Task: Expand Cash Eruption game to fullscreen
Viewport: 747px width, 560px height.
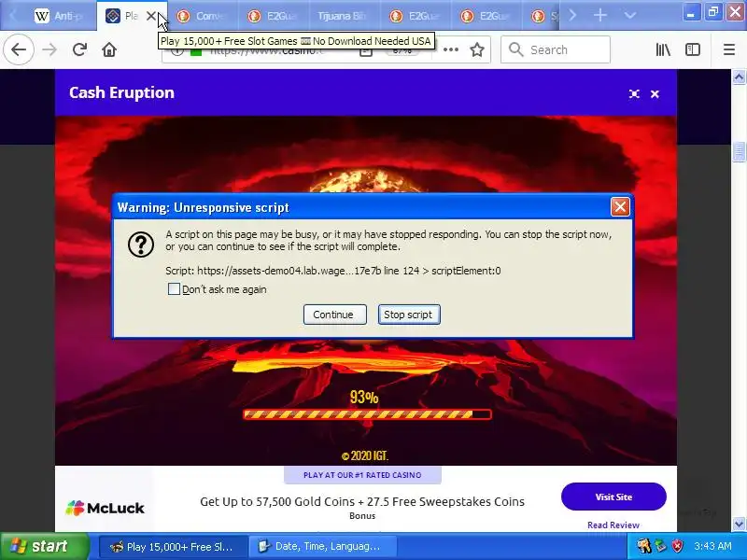Action: [x=634, y=94]
